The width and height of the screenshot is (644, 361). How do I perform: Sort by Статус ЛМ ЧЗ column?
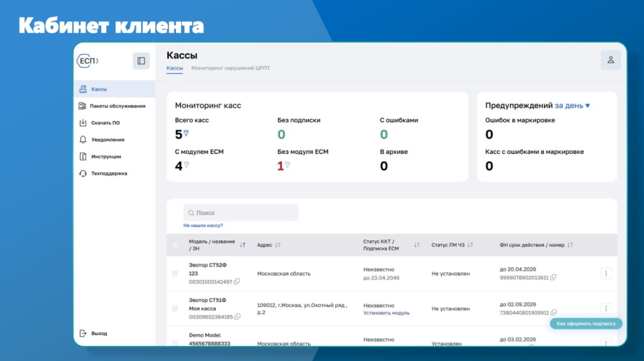pos(470,245)
